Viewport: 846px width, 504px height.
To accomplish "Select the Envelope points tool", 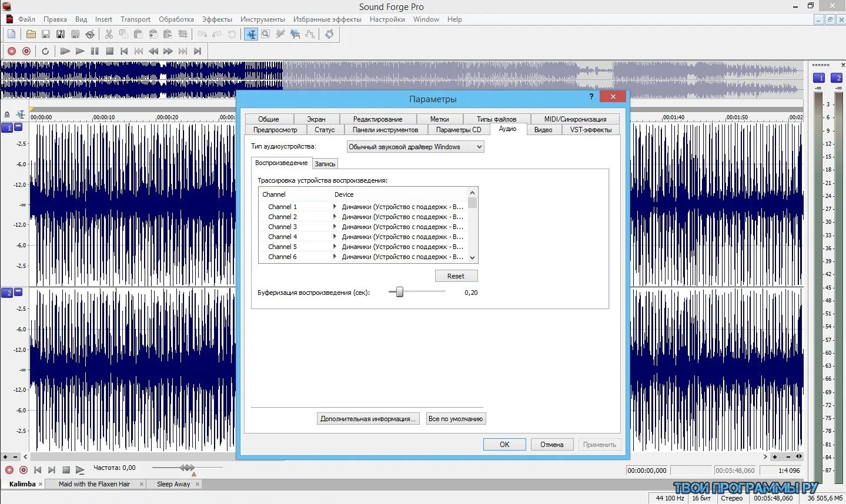I will click(310, 34).
